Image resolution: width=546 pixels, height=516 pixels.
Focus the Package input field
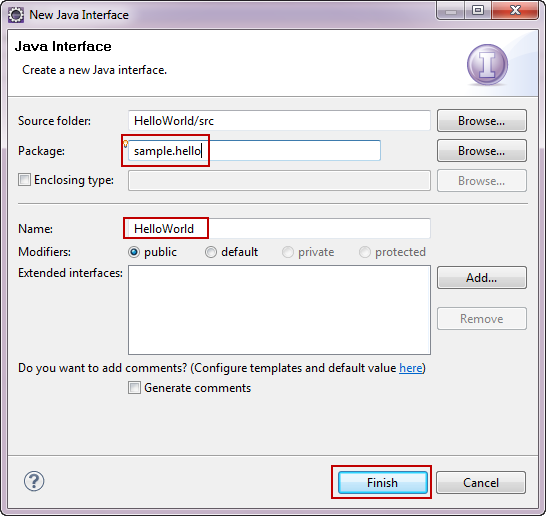click(254, 151)
